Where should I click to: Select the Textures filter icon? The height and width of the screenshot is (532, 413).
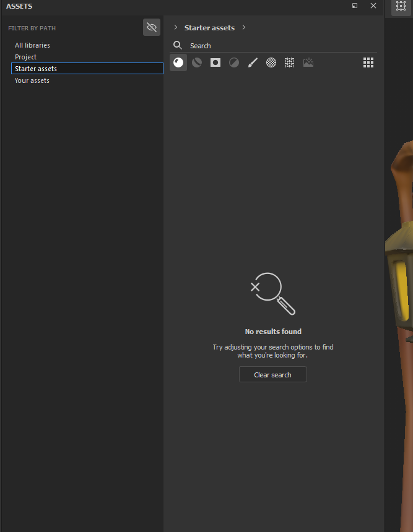pos(289,62)
